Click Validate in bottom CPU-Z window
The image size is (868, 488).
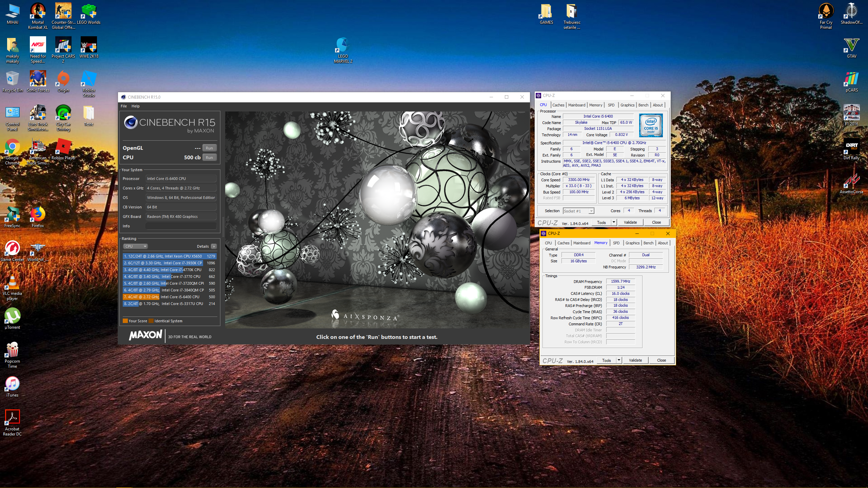635,360
